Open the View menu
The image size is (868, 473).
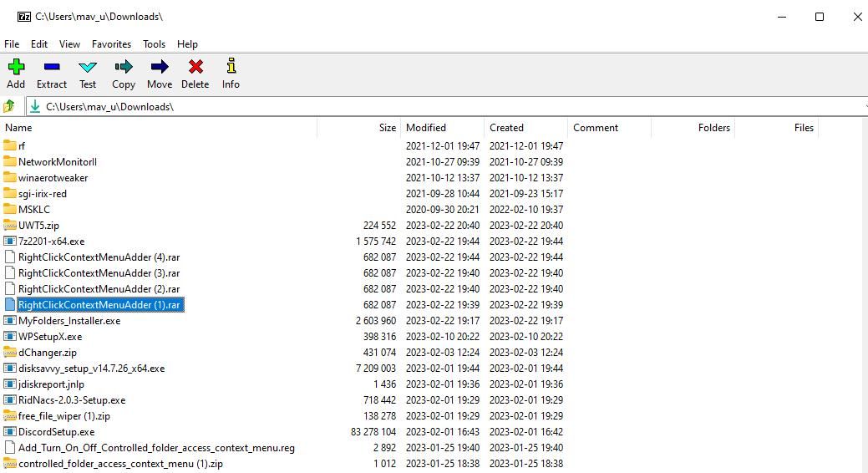[69, 43]
